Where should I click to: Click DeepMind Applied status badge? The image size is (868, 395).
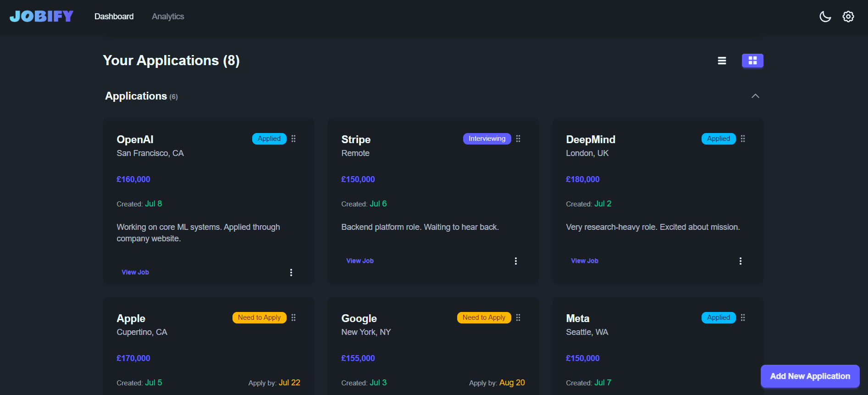tap(719, 139)
